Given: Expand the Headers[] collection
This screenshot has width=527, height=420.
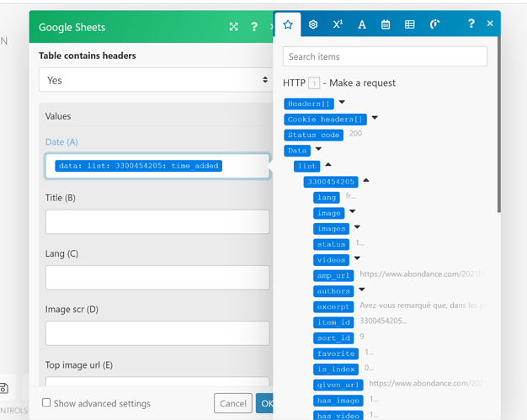Looking at the screenshot, I should click(x=342, y=103).
